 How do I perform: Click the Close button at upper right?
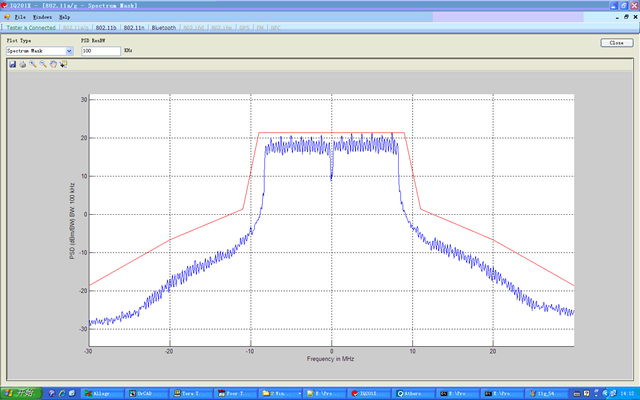point(617,43)
